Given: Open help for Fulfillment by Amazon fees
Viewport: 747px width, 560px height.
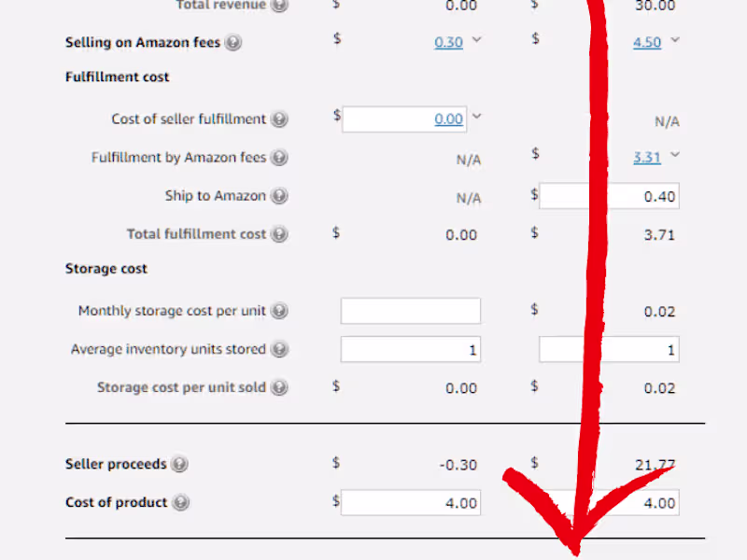Looking at the screenshot, I should 279,158.
